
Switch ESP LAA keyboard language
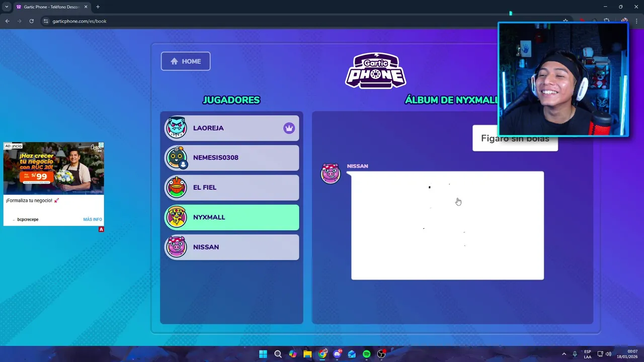[x=588, y=354]
